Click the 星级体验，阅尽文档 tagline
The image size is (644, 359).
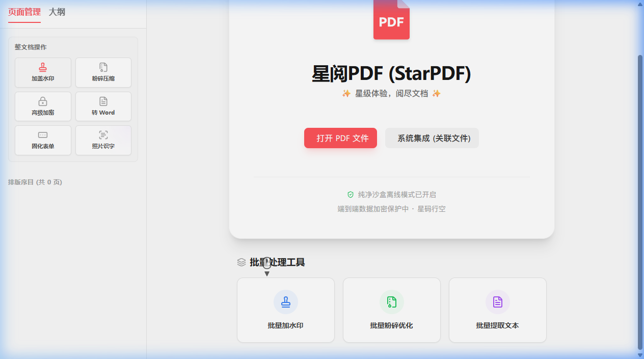391,94
